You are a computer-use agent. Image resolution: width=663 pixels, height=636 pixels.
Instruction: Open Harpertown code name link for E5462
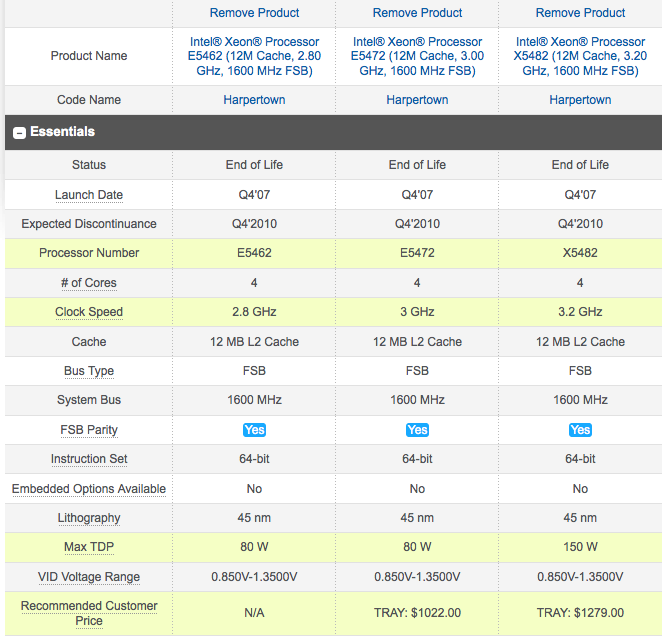[254, 100]
